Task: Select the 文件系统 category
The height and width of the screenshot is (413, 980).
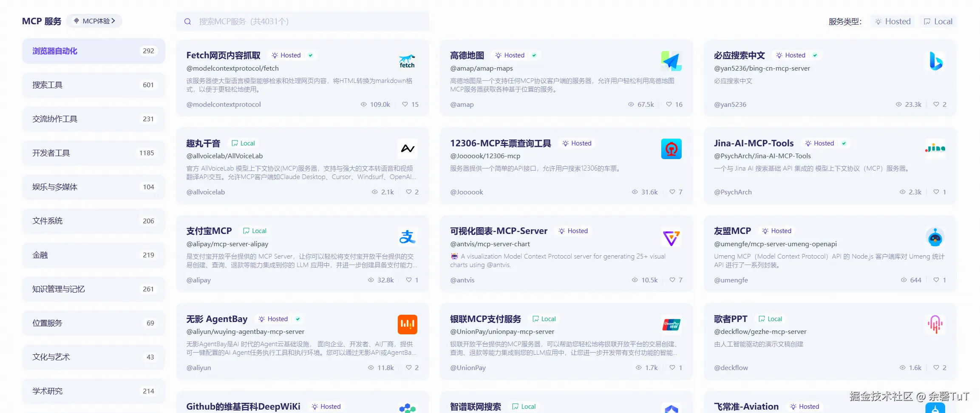Action: pyautogui.click(x=93, y=221)
